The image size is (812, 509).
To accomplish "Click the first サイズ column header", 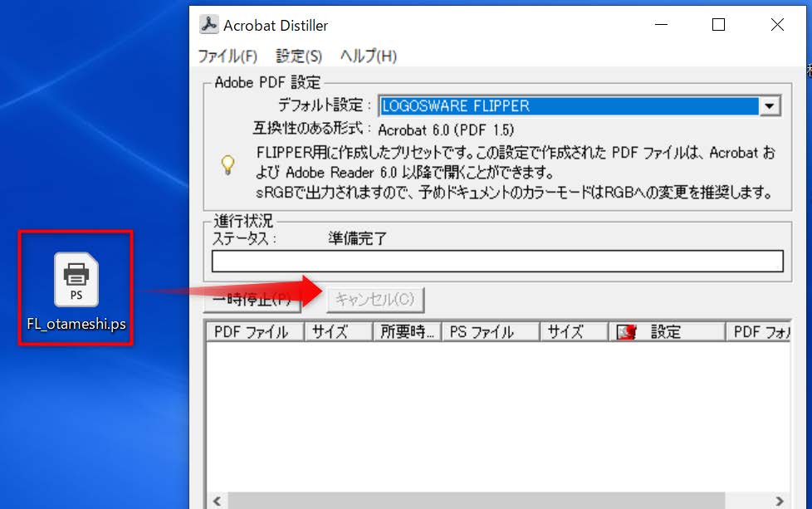I will point(339,332).
